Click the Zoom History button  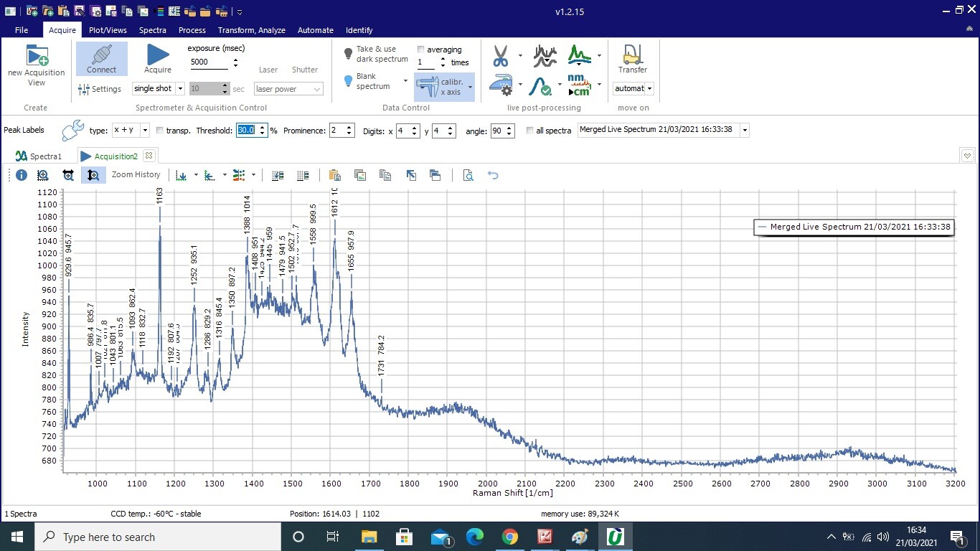point(136,174)
